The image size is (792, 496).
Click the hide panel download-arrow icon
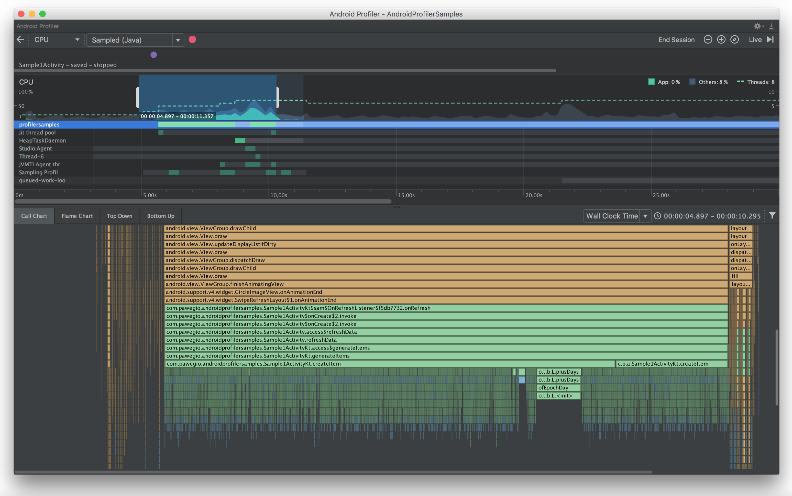tap(771, 26)
